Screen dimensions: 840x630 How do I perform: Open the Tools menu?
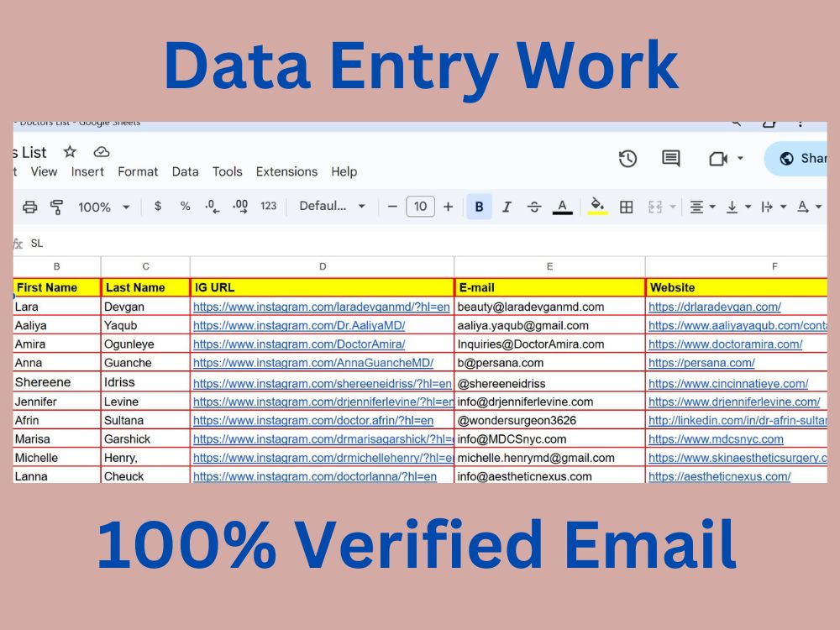[x=227, y=172]
